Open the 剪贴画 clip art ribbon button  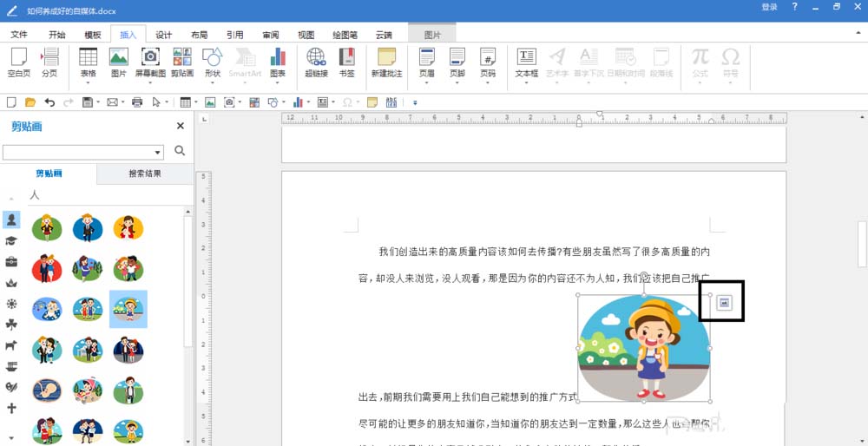pyautogui.click(x=182, y=62)
